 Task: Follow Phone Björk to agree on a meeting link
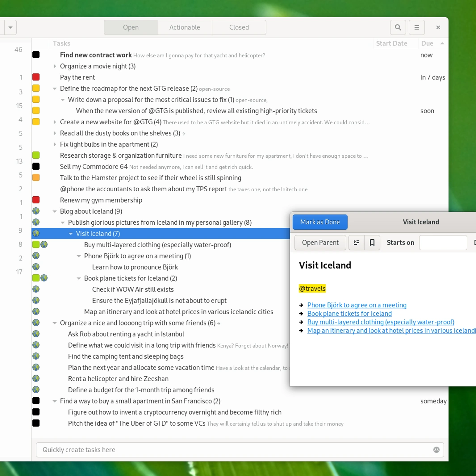pos(357,305)
